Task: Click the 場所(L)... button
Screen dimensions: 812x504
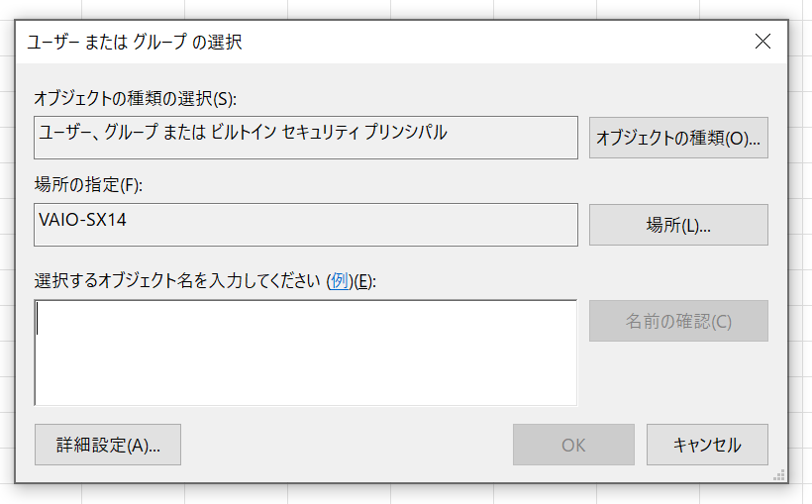Action: [x=678, y=225]
